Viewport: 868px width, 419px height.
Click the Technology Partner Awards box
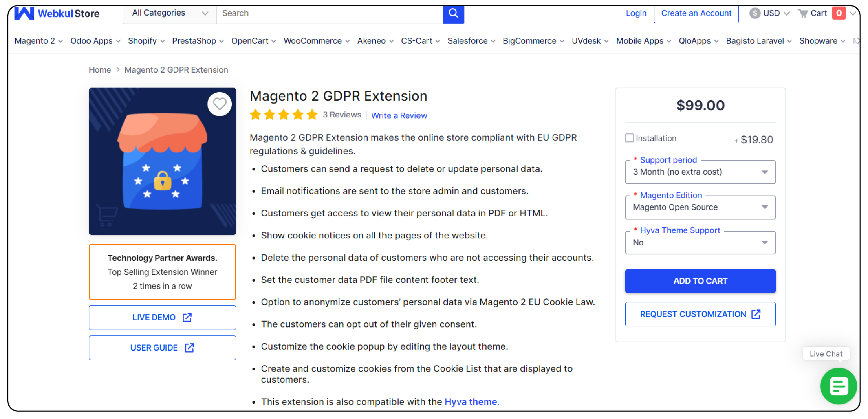click(x=162, y=272)
